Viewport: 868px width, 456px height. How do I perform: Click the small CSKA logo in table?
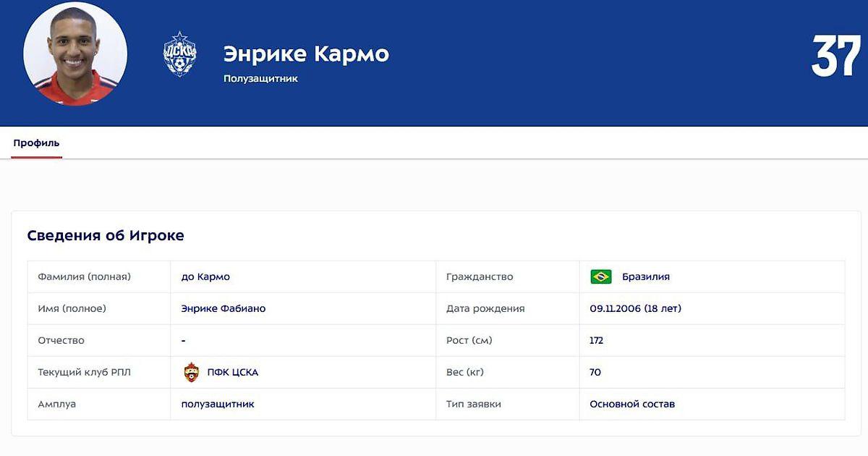click(191, 372)
